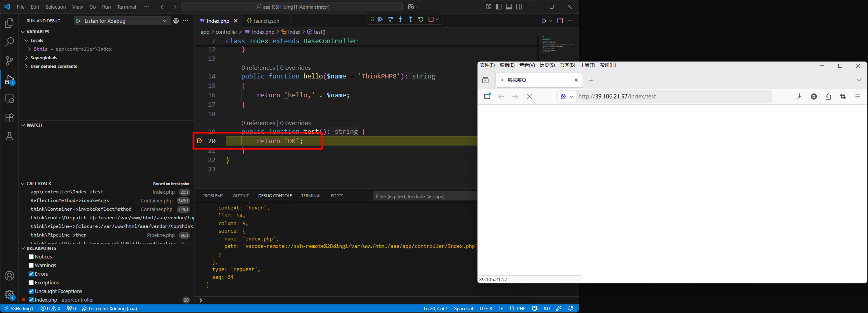This screenshot has height=313, width=868.
Task: Open new tab in browser
Action: [591, 80]
